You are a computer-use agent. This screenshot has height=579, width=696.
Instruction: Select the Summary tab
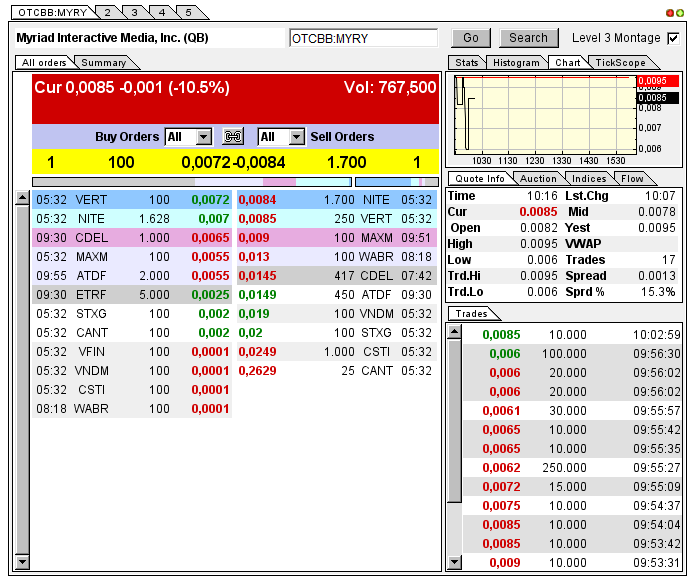tap(104, 63)
